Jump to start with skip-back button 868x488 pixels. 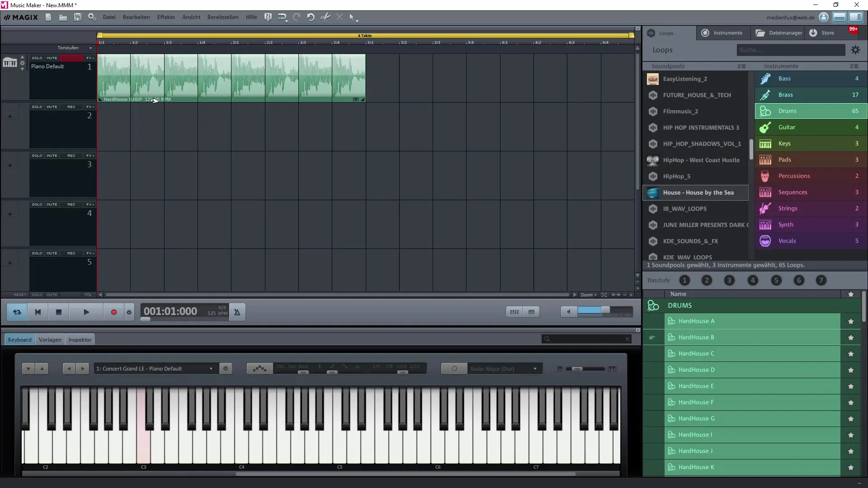[38, 312]
